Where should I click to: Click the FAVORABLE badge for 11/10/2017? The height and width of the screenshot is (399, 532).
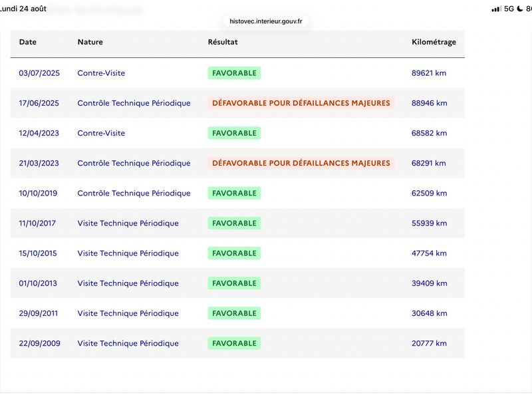[234, 223]
